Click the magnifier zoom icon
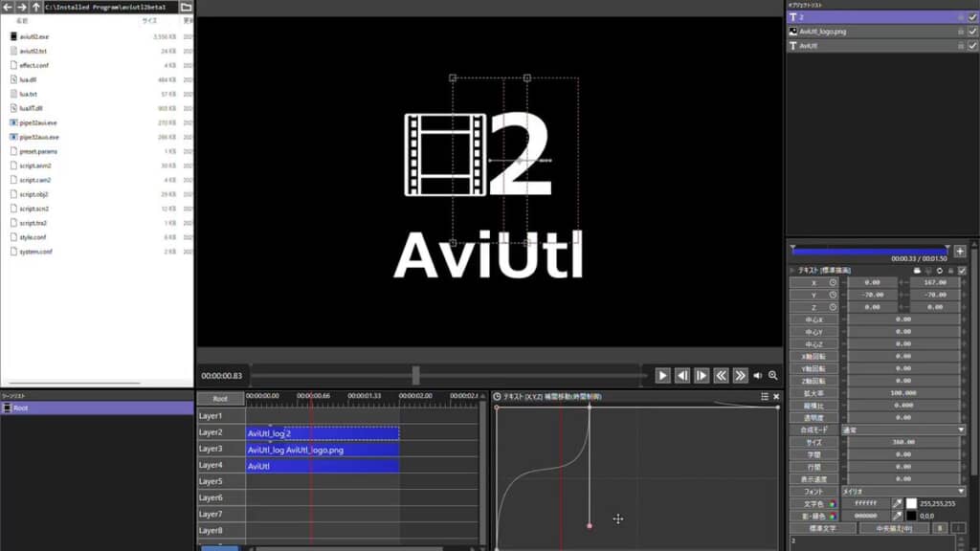The width and height of the screenshot is (980, 551). click(x=773, y=375)
